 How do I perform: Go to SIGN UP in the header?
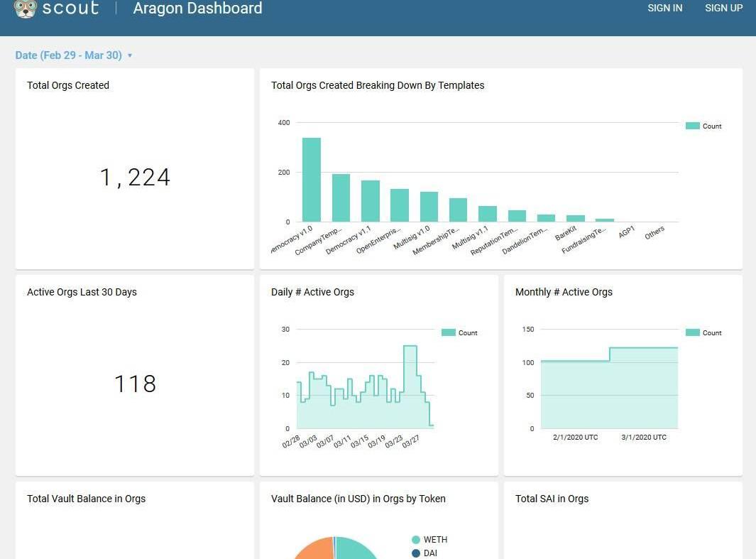point(723,9)
